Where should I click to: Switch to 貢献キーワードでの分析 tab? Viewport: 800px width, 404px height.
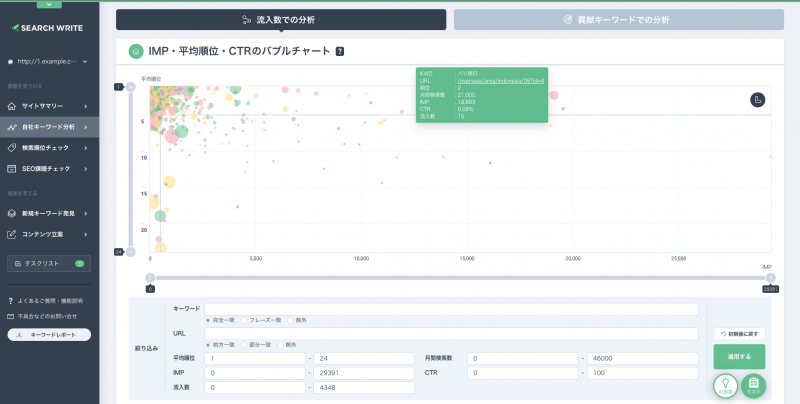(x=619, y=20)
